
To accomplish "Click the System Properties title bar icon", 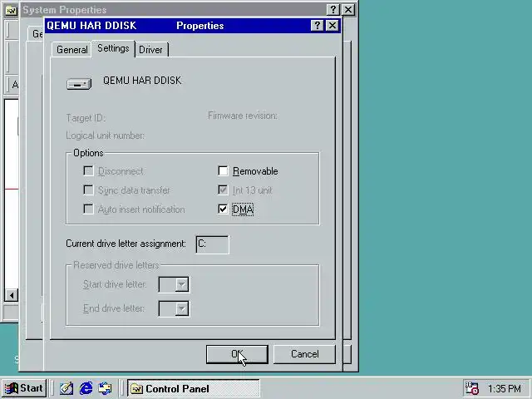I will [x=11, y=10].
